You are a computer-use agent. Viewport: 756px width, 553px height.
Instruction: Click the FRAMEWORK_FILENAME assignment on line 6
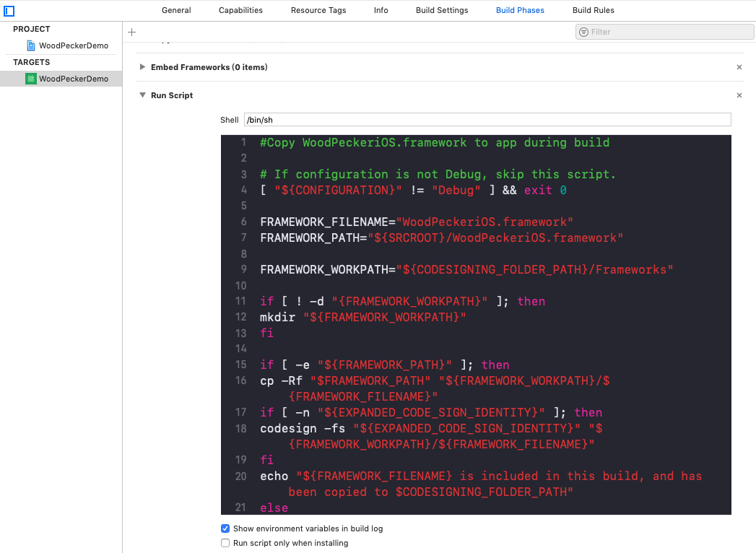(417, 222)
